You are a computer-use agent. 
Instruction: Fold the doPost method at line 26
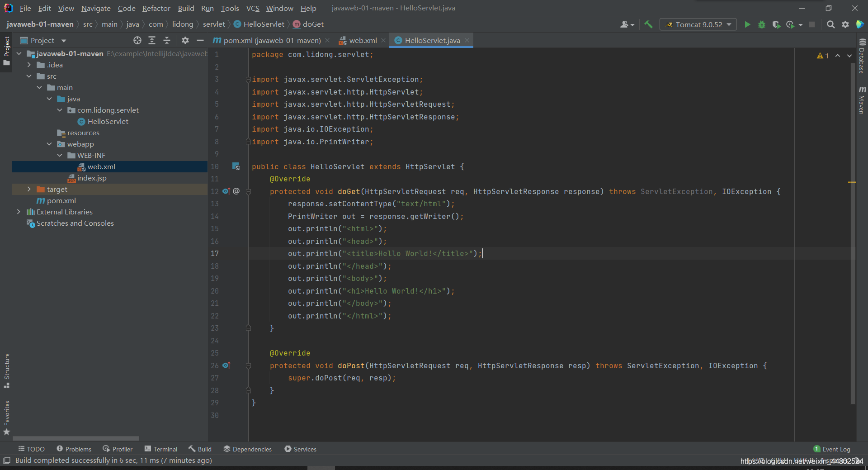click(248, 366)
